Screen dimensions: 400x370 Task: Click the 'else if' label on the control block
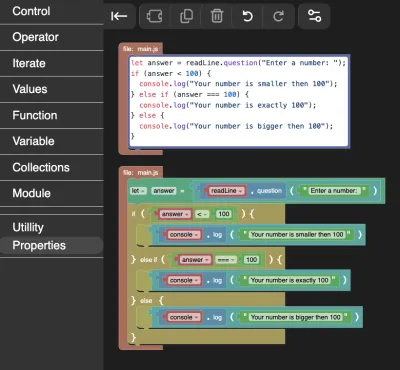(149, 259)
